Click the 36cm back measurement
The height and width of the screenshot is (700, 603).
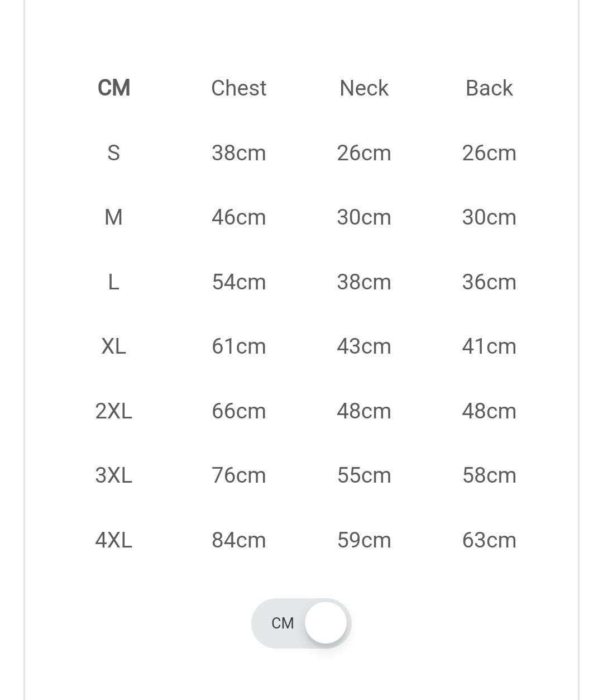click(489, 282)
